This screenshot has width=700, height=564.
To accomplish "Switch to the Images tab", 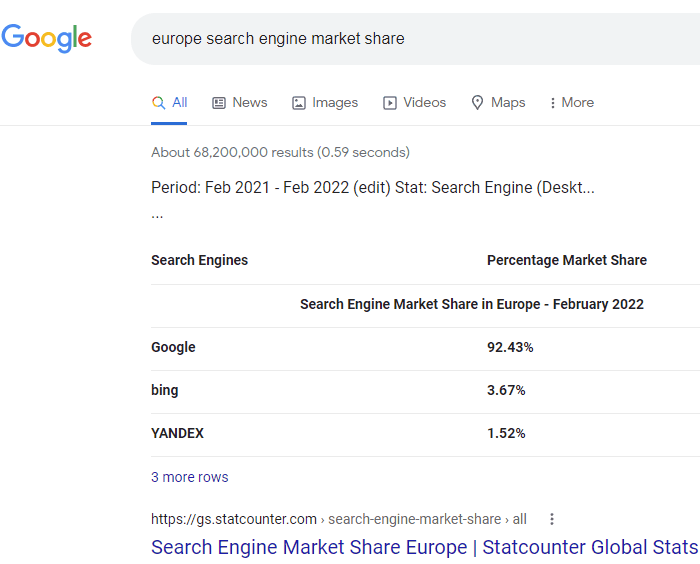I will 335,102.
